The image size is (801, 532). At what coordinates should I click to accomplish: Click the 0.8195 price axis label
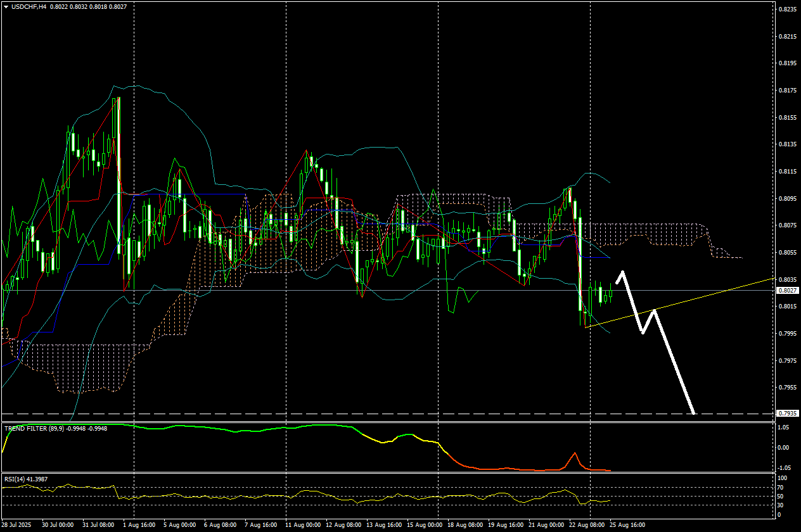[x=788, y=63]
